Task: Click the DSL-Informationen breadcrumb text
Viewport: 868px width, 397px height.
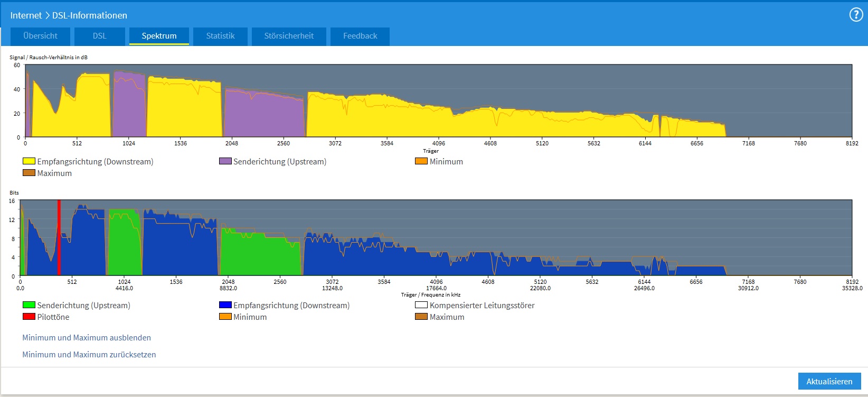Action: coord(89,15)
